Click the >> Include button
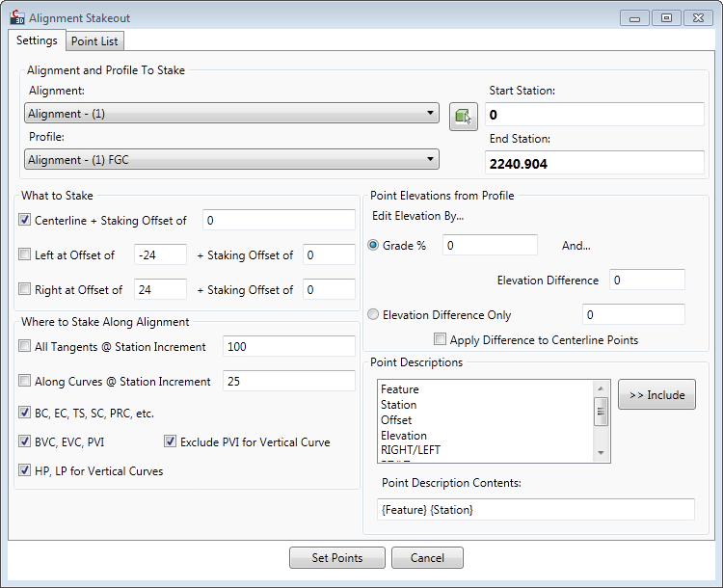 click(x=656, y=395)
